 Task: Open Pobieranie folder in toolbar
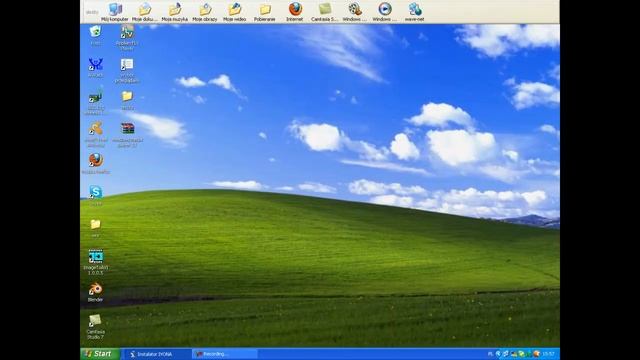pyautogui.click(x=264, y=12)
